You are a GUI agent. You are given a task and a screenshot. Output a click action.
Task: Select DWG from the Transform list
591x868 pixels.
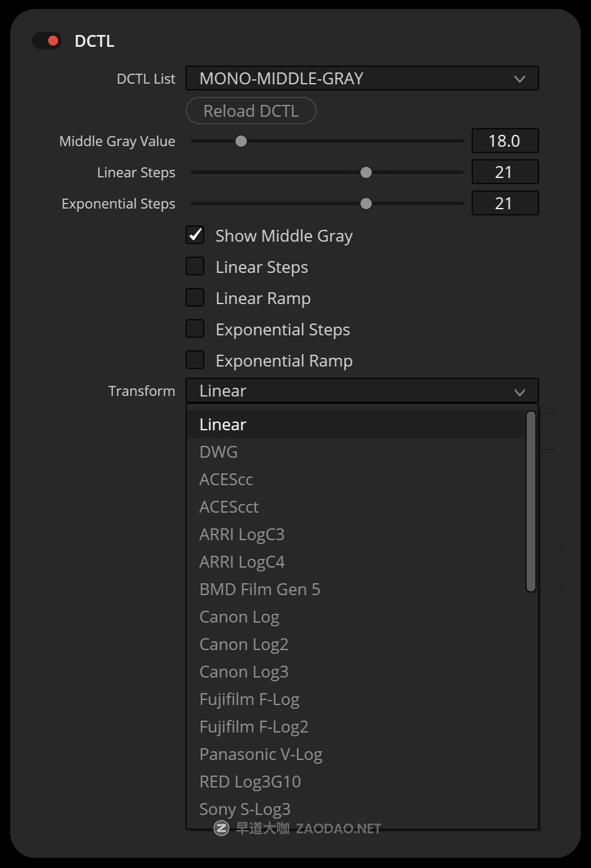coord(219,452)
